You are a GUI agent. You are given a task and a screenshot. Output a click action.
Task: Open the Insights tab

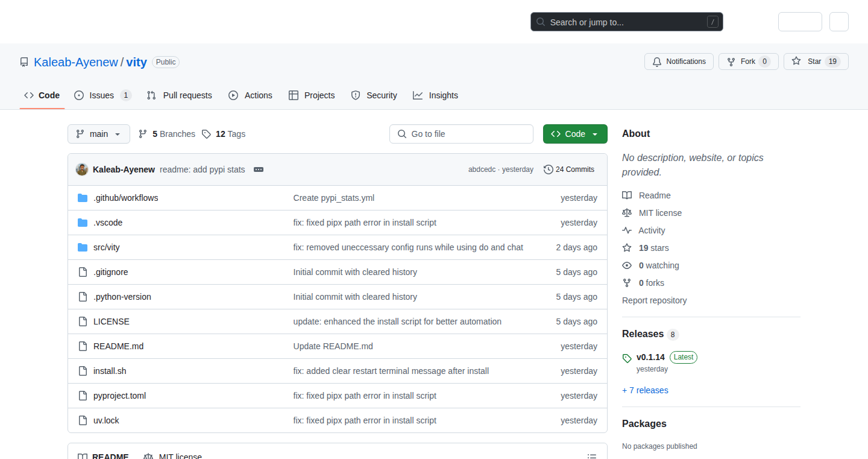(x=436, y=95)
